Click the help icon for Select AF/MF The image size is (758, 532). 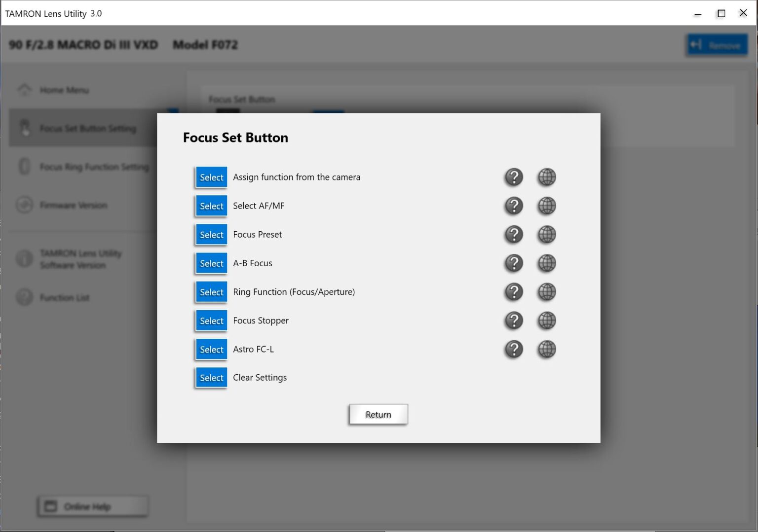514,206
